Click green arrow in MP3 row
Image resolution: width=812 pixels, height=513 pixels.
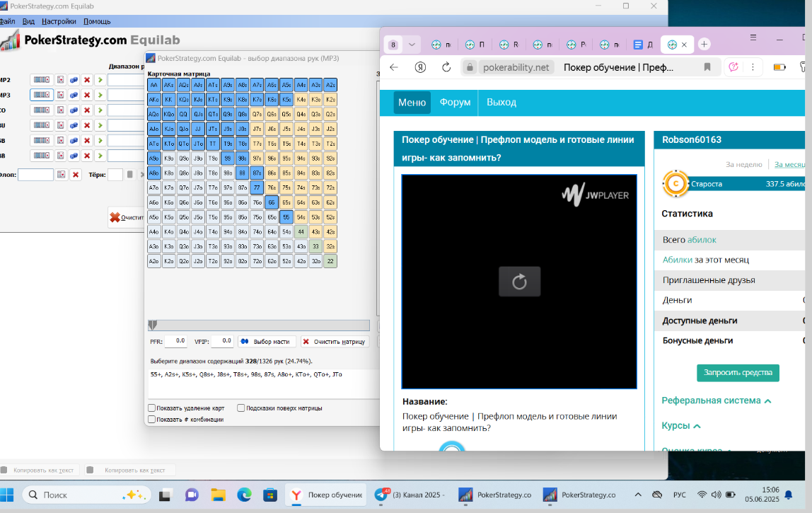[x=100, y=95]
